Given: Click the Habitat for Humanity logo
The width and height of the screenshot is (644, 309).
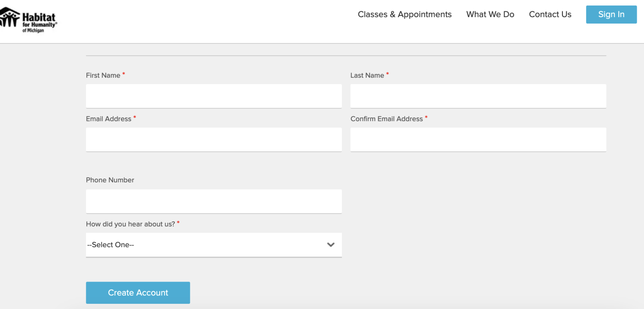Looking at the screenshot, I should (x=28, y=19).
